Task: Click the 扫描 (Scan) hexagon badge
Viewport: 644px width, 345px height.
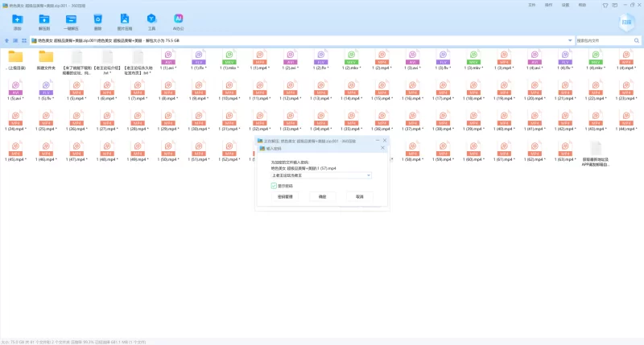Action: [627, 23]
